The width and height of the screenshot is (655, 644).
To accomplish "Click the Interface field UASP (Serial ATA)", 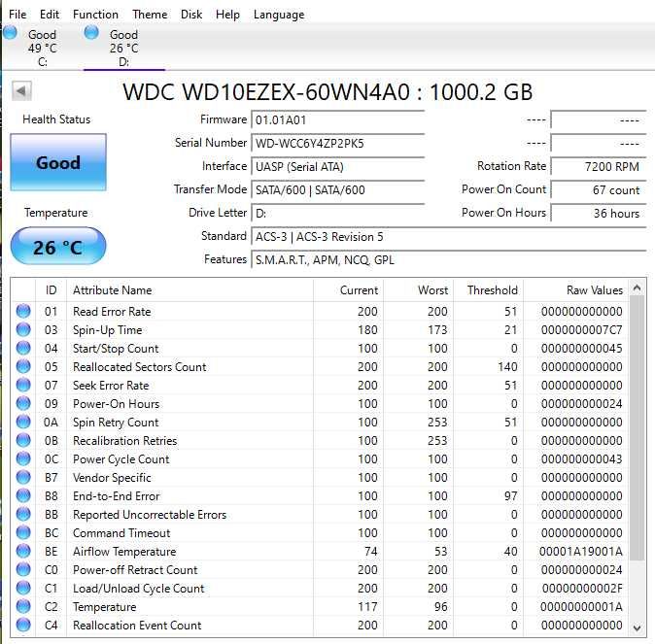I will (337, 167).
